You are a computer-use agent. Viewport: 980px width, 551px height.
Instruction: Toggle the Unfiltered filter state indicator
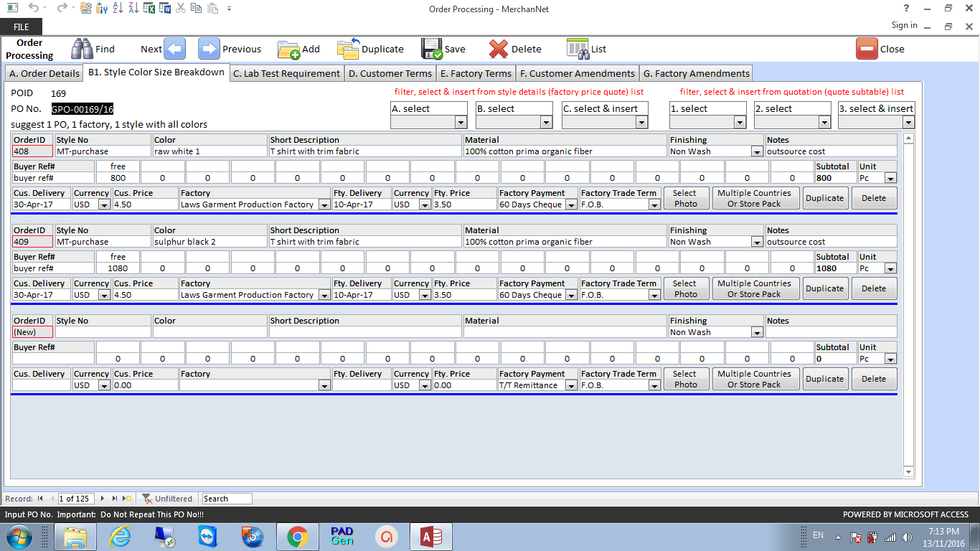[x=168, y=498]
